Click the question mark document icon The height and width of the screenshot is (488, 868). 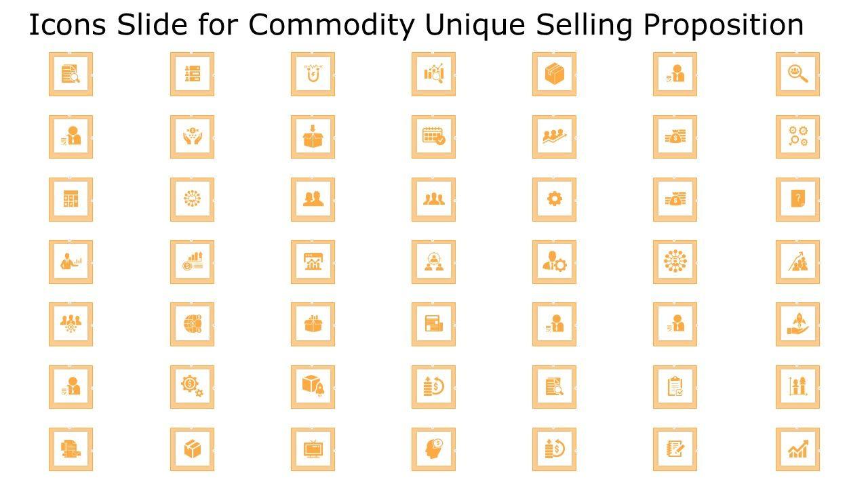click(797, 199)
